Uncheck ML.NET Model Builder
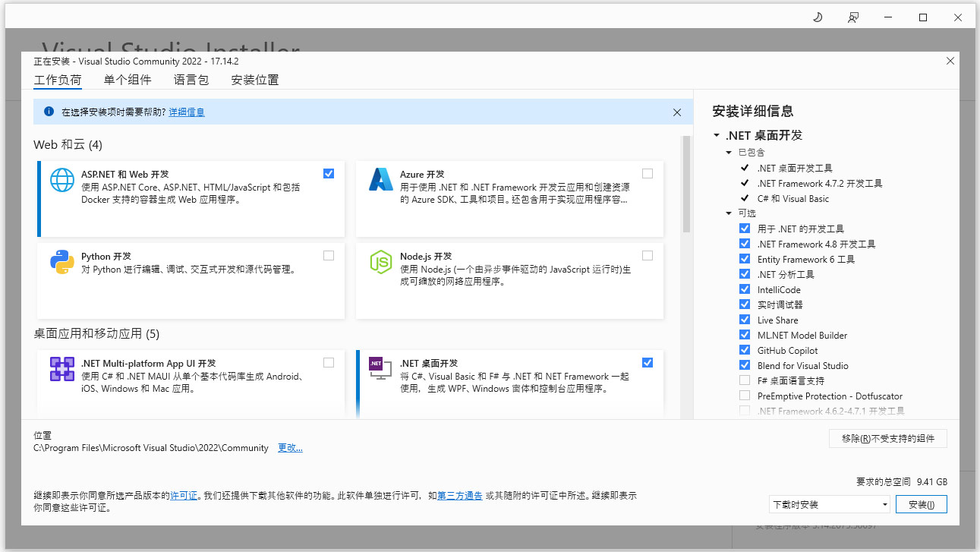The image size is (980, 552). pyautogui.click(x=745, y=335)
